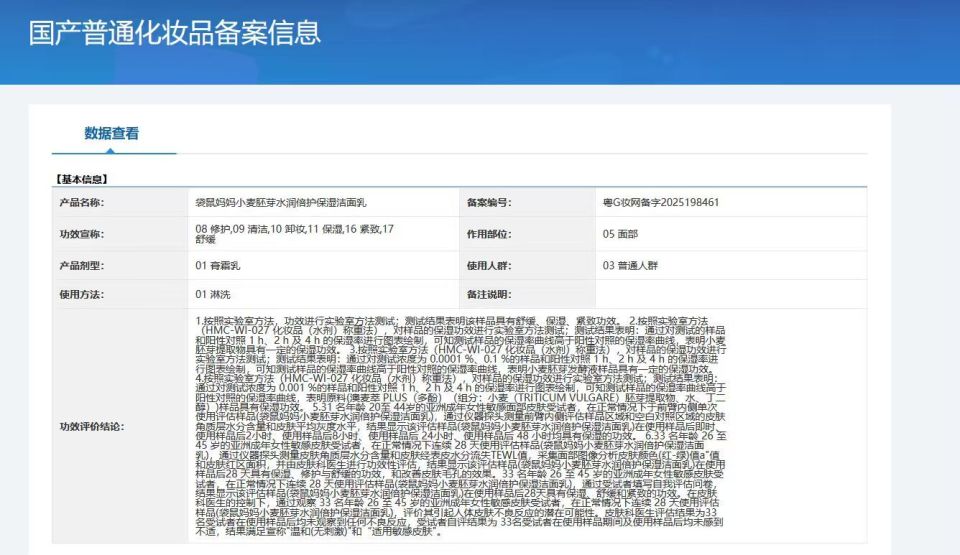Image resolution: width=960 pixels, height=555 pixels.
Task: Select product name 袋鼠妈妈小麦胚芽水润倍护保湿洁面乳
Action: tap(281, 203)
